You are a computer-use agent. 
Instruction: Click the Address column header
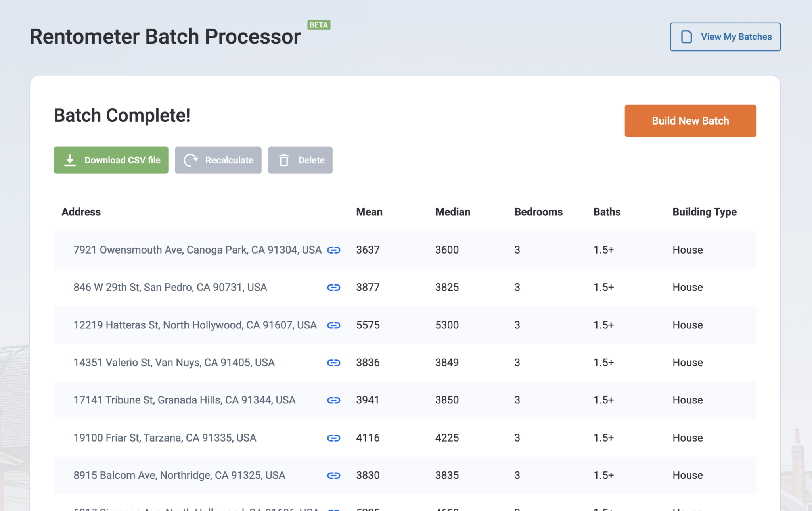(x=81, y=212)
